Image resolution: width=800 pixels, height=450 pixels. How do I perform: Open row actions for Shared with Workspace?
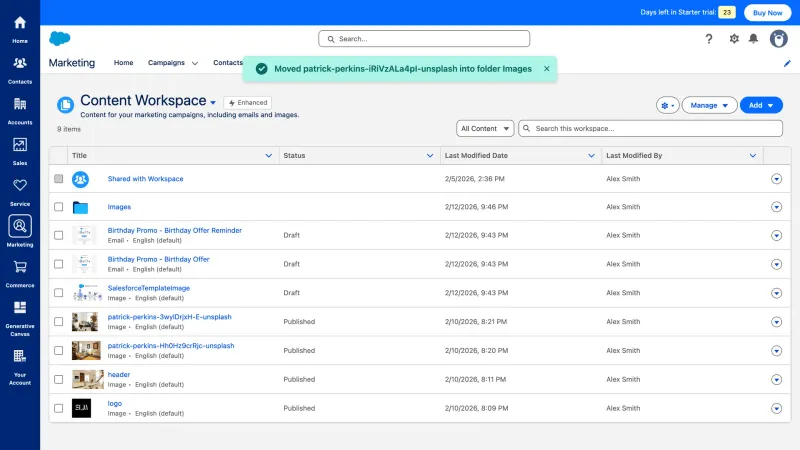777,179
